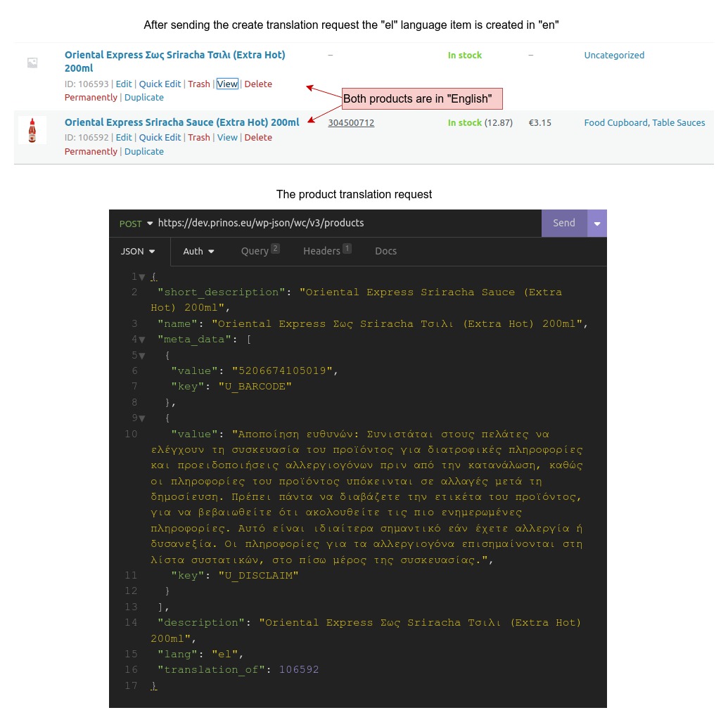The width and height of the screenshot is (728, 722).
Task: Click the In stock (12.87) status
Action: tap(480, 122)
